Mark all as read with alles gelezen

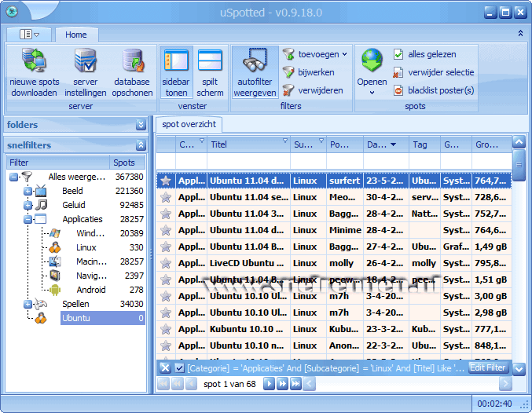[x=425, y=54]
